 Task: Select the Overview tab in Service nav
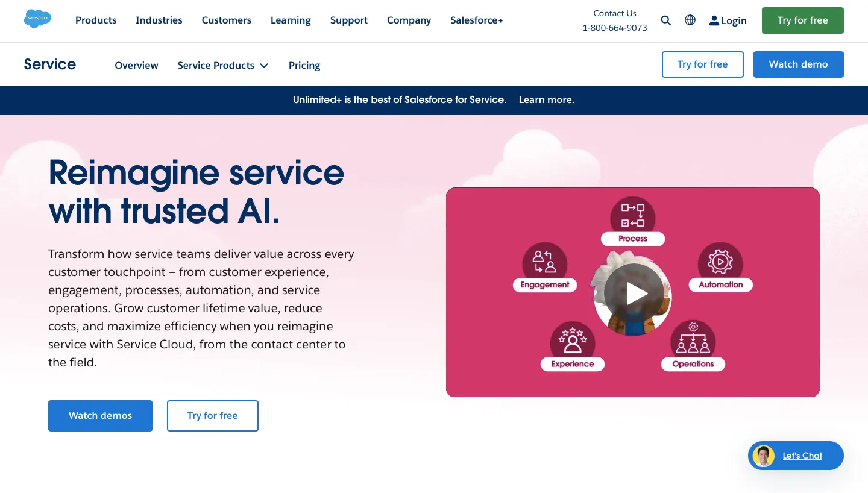tap(137, 65)
